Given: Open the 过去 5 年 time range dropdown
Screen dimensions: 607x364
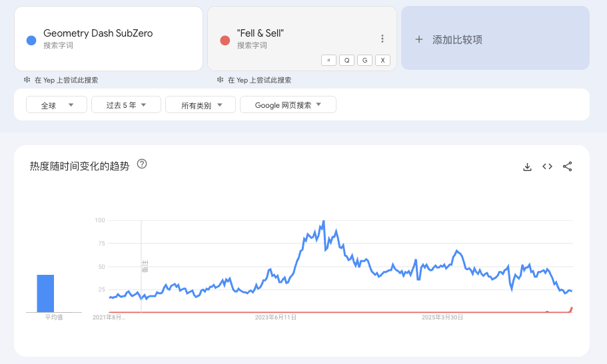Looking at the screenshot, I should click(126, 105).
